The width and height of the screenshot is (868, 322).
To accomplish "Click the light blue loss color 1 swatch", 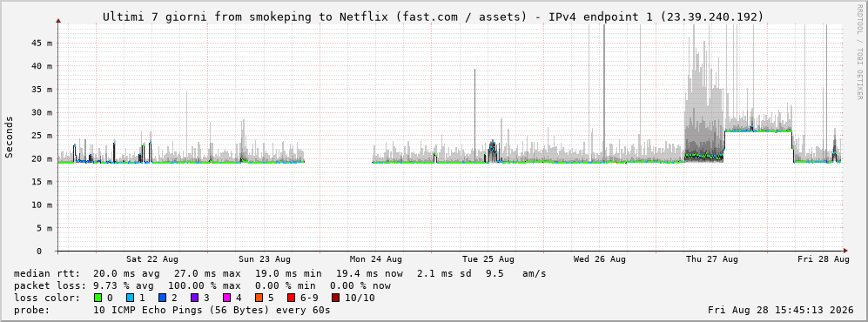I will point(130,298).
